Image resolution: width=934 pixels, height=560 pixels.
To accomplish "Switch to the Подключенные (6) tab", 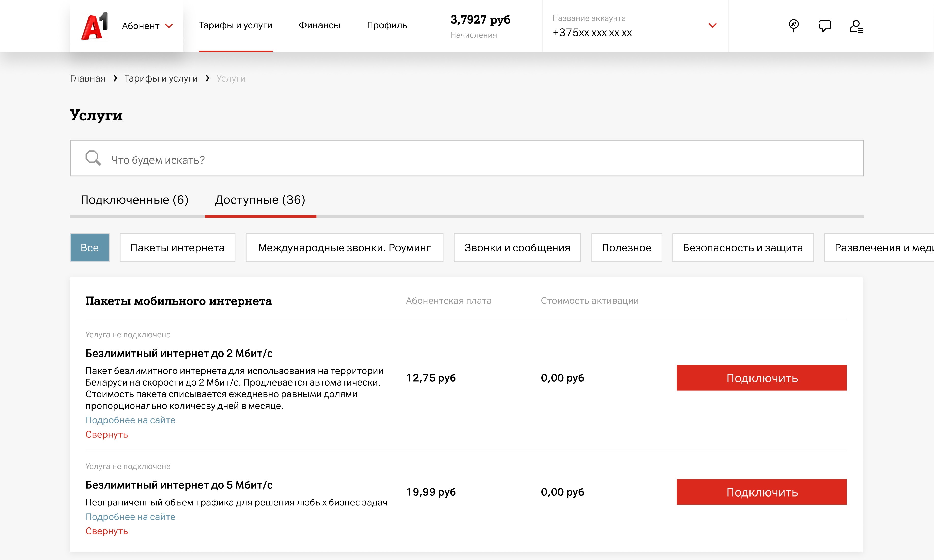I will click(134, 200).
